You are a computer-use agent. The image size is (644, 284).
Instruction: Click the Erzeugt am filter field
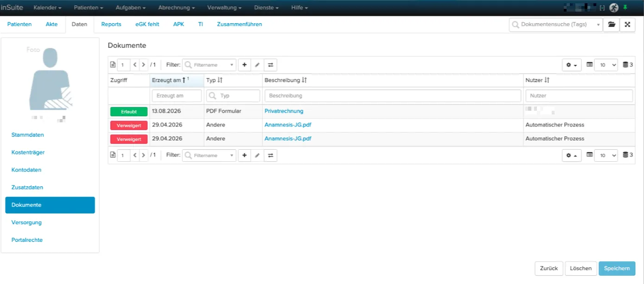click(177, 96)
